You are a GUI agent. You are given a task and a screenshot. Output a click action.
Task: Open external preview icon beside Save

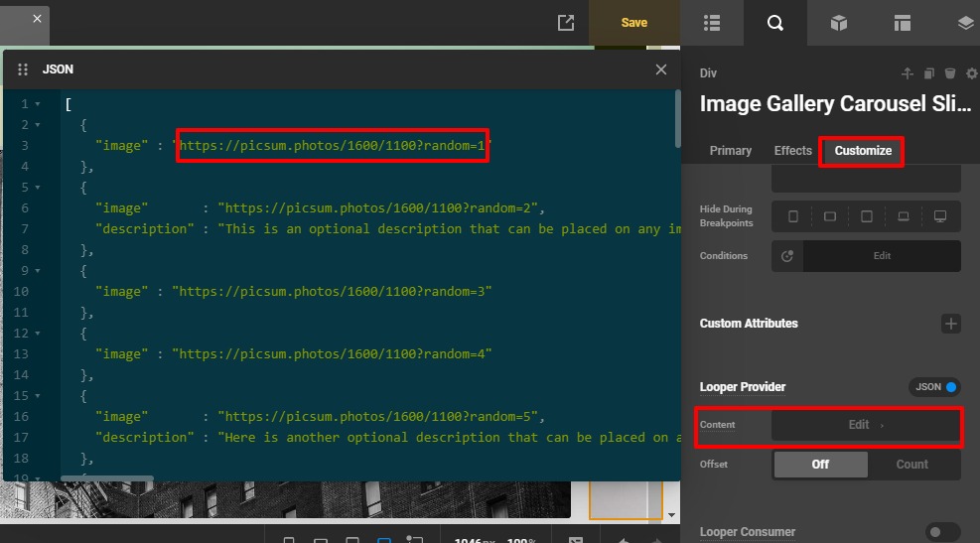(566, 23)
